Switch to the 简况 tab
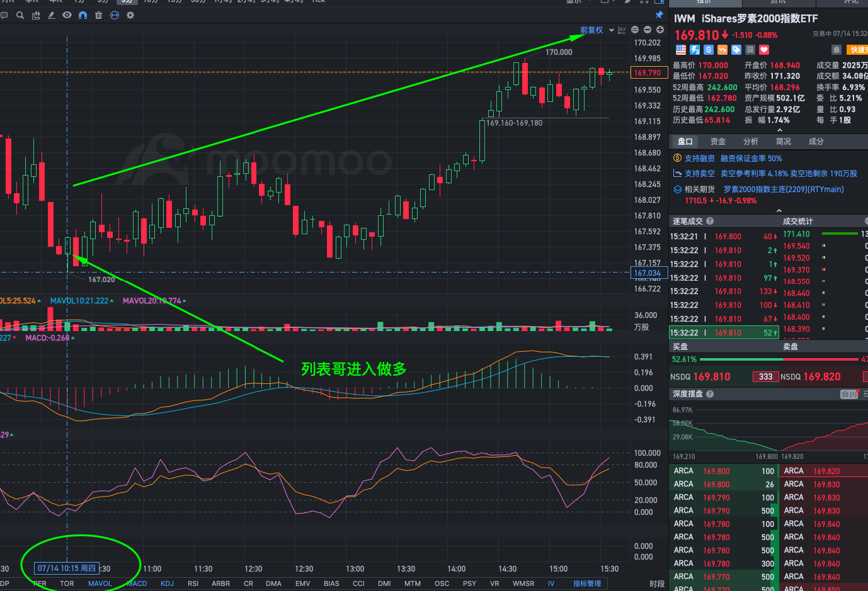The width and height of the screenshot is (868, 591). (784, 142)
